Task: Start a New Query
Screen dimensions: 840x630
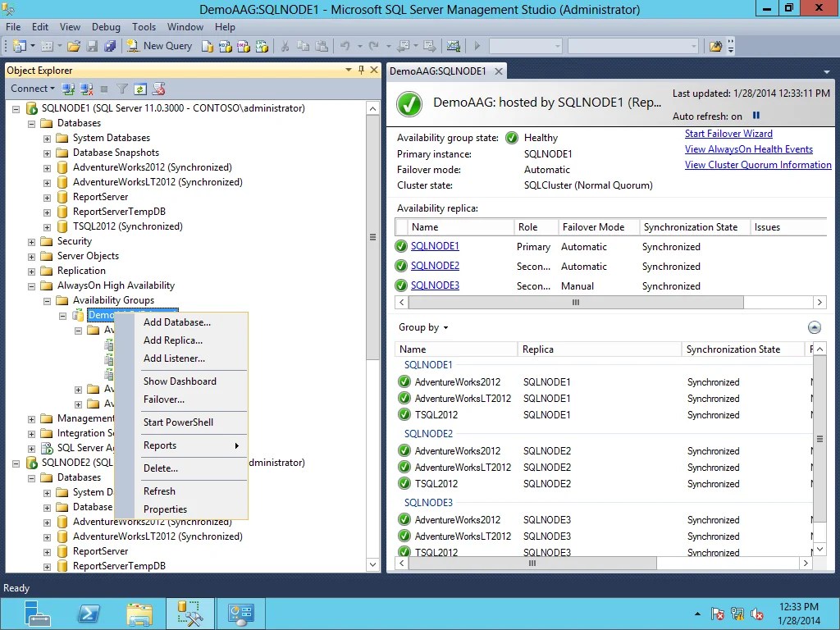Action: click(x=159, y=46)
